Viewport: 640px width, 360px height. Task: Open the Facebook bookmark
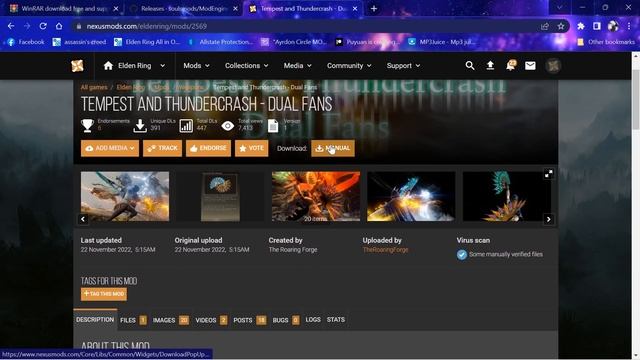25,42
